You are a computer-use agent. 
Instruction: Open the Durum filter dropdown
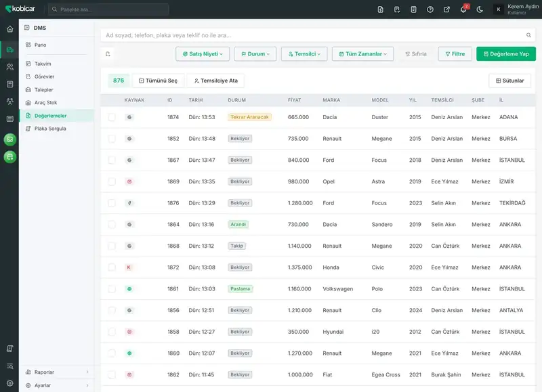click(255, 54)
